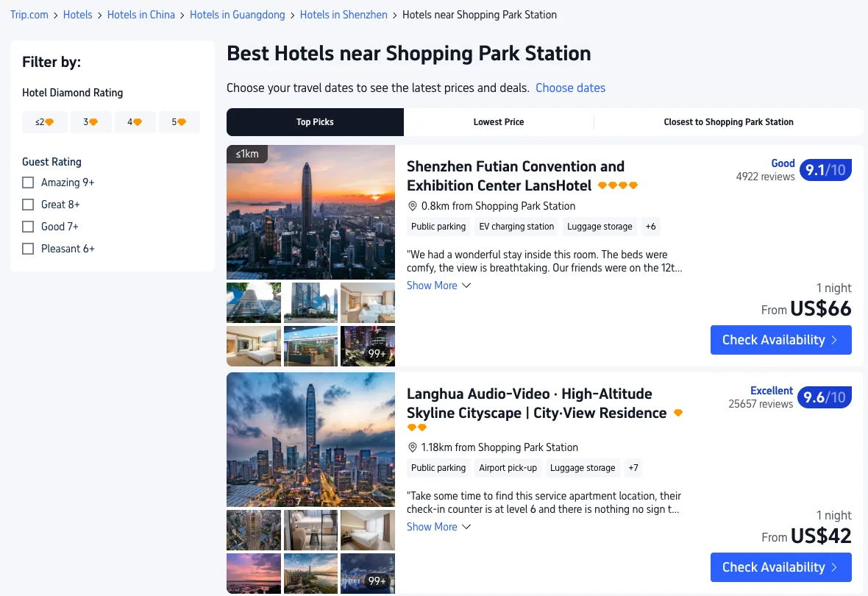Click the US$66 price
868x596 pixels.
tap(820, 308)
